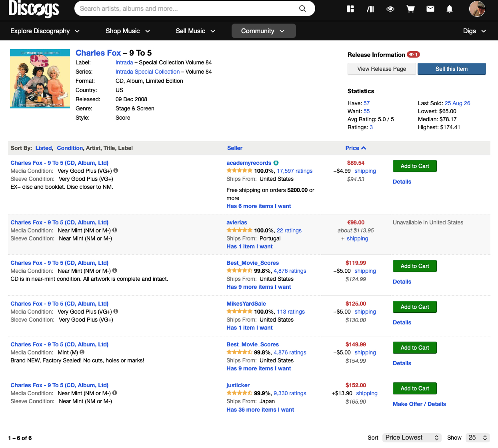Viewport: 498px width, 448px height.
Task: Open the Last Sold 25 Aug 26 link
Action: click(457, 103)
